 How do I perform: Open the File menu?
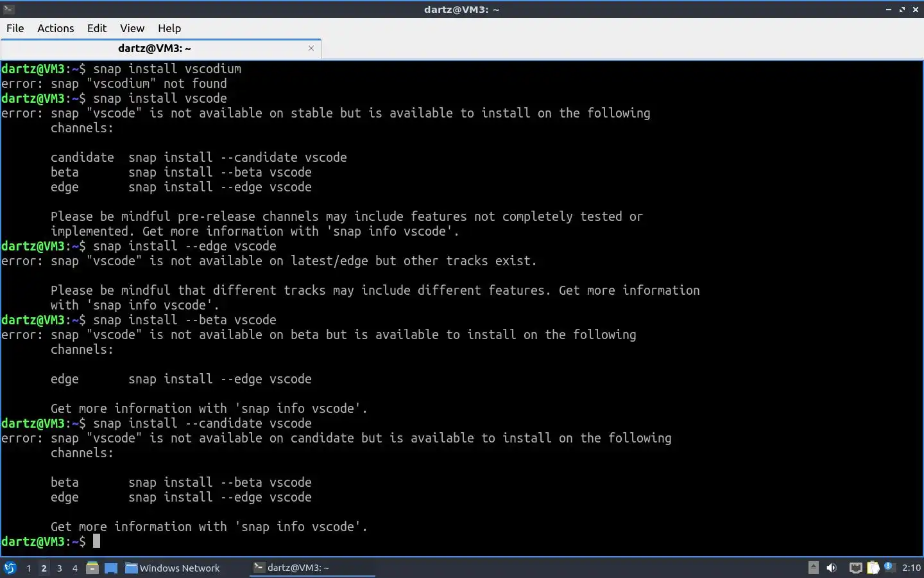[x=15, y=28]
